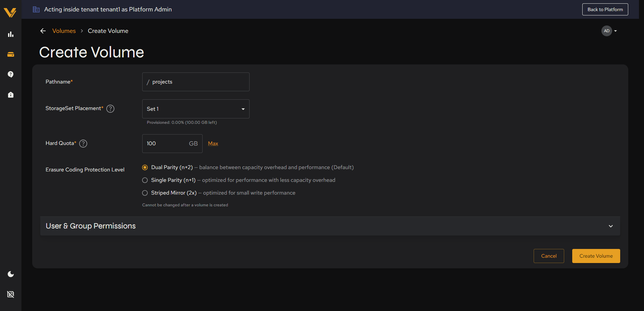Open the storage volumes sidebar icon
This screenshot has height=311, width=644.
pos(11,54)
